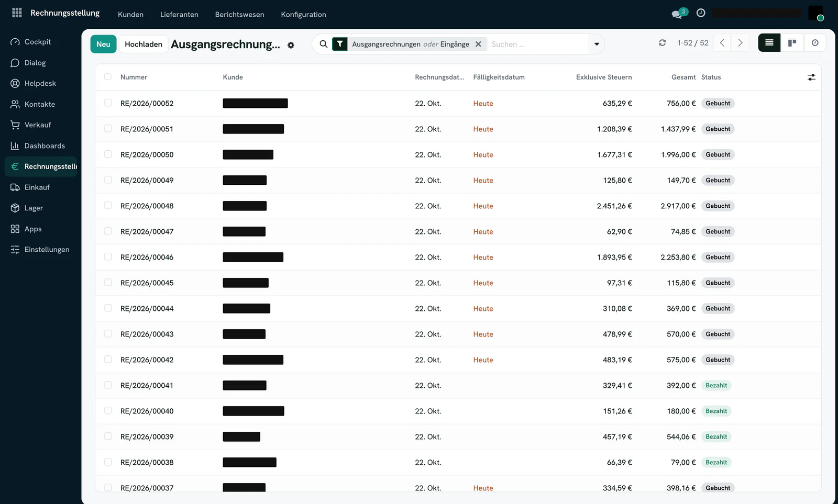Open the activities clock icon in top bar
Viewport: 838px width, 504px height.
click(x=701, y=13)
